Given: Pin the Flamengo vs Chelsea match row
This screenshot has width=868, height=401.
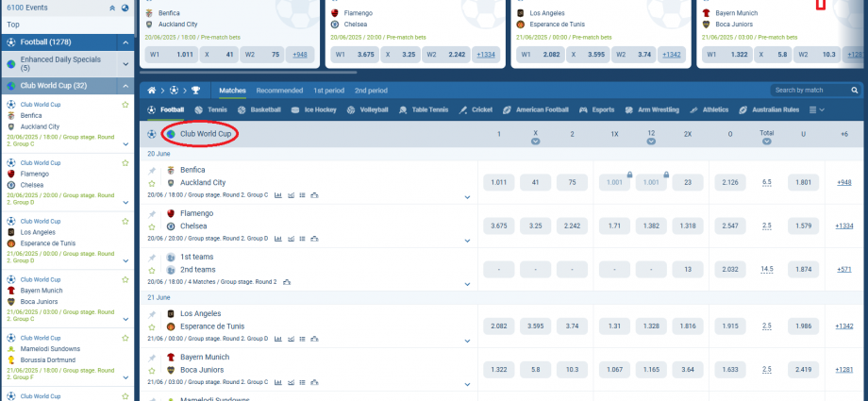Looking at the screenshot, I should point(152,214).
